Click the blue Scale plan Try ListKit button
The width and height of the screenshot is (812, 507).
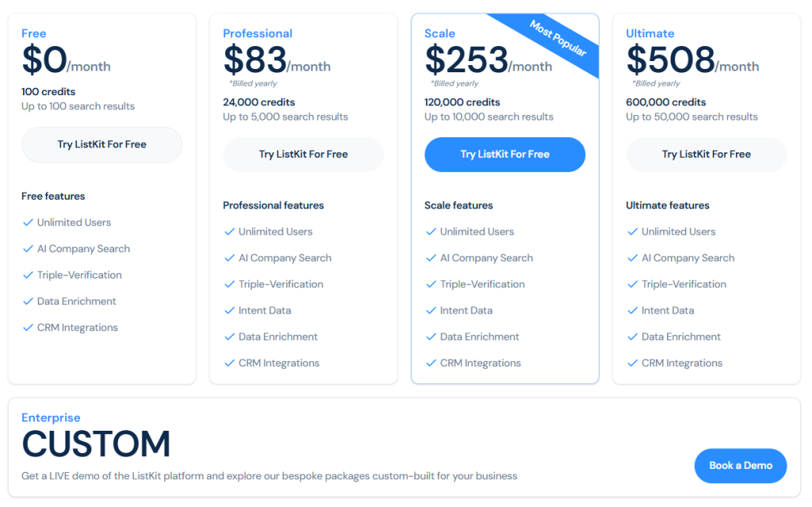[504, 154]
